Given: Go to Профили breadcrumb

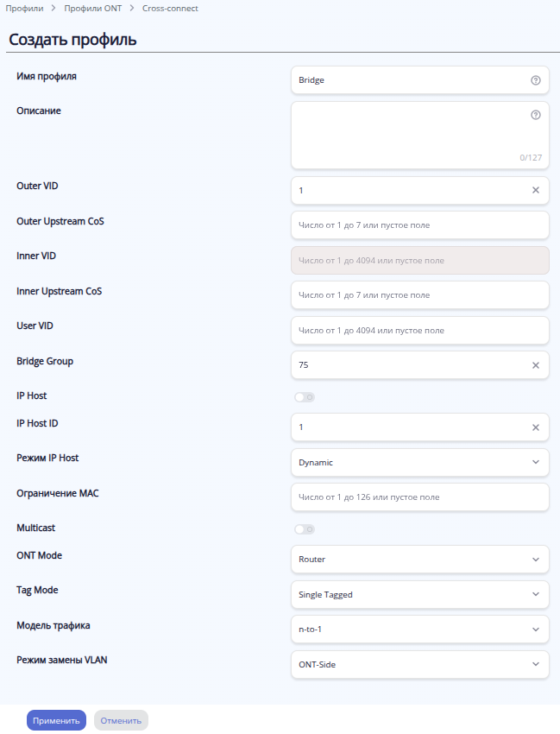Looking at the screenshot, I should (24, 9).
